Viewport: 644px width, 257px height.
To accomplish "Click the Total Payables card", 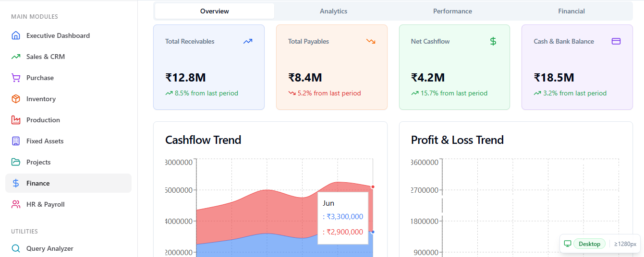I will coord(332,67).
